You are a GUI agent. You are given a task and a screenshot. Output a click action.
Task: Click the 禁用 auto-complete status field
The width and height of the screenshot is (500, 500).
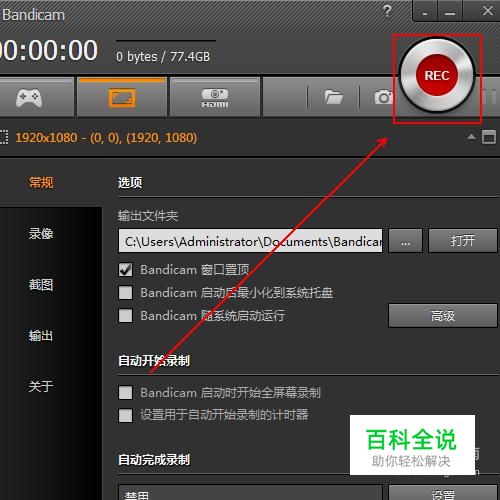[x=250, y=493]
